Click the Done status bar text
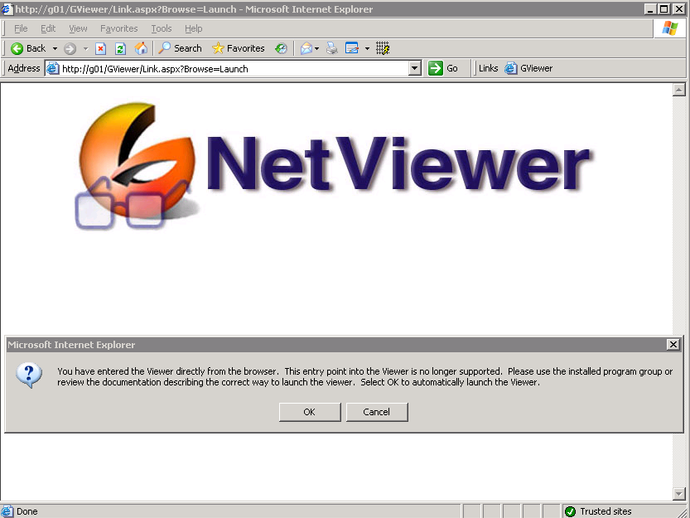Viewport: 690px width, 518px height. [x=27, y=511]
